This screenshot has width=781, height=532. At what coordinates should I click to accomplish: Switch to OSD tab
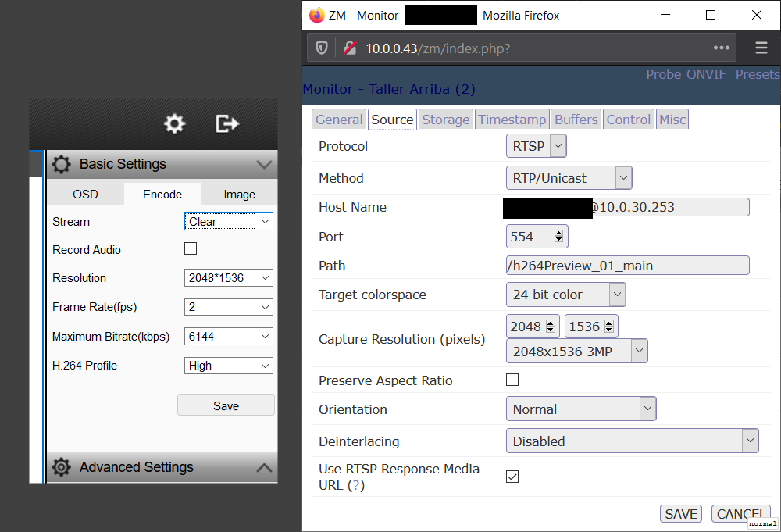(x=85, y=195)
